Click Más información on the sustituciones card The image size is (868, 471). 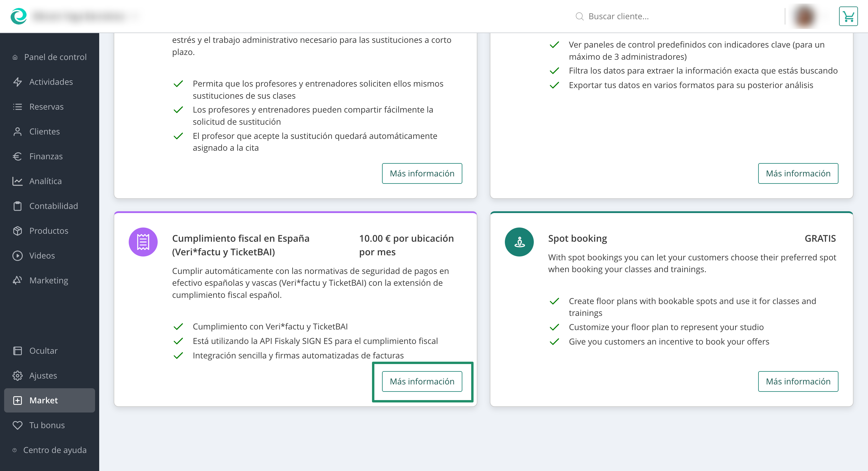pos(422,173)
